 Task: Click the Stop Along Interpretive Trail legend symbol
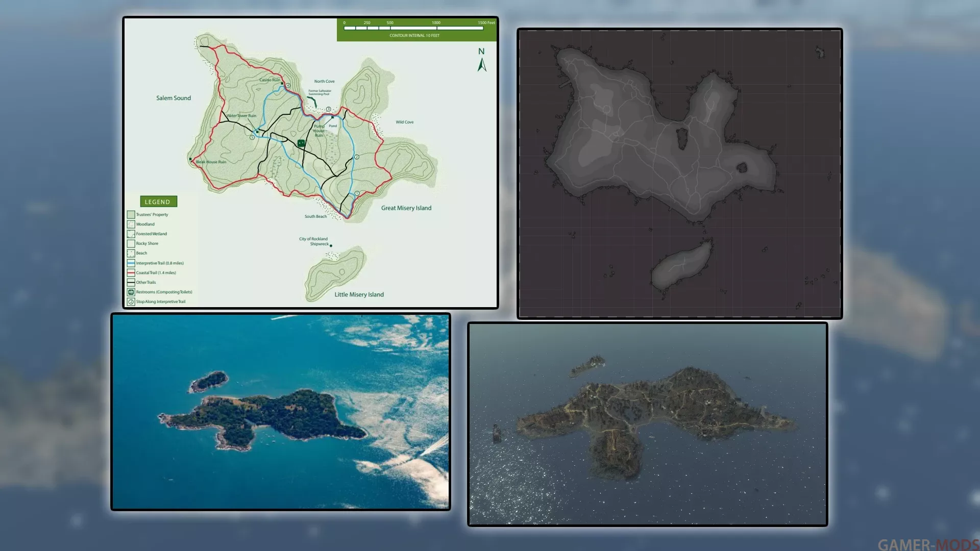tap(131, 302)
